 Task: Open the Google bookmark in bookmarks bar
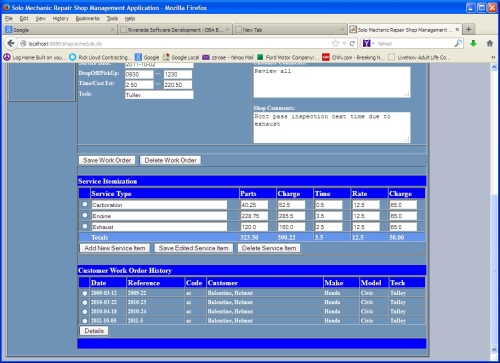(x=147, y=57)
